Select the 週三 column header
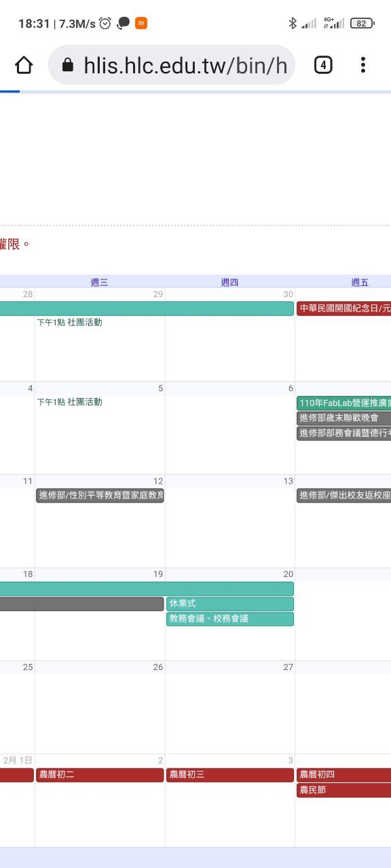This screenshot has width=391, height=868. point(99,282)
